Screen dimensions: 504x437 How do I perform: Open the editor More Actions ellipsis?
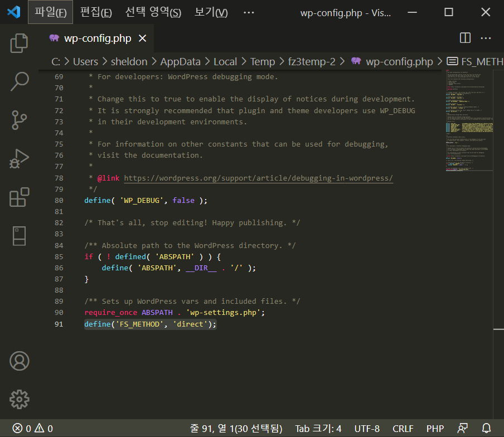tap(486, 38)
